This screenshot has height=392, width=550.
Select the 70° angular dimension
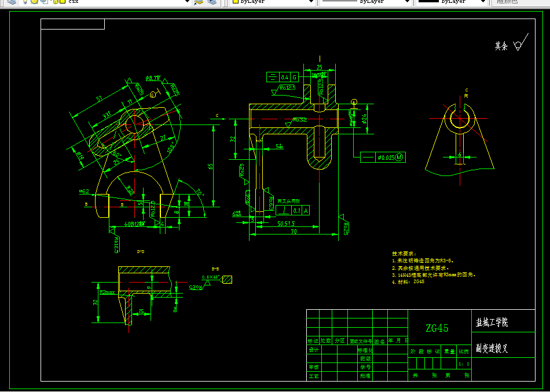tap(200, 193)
